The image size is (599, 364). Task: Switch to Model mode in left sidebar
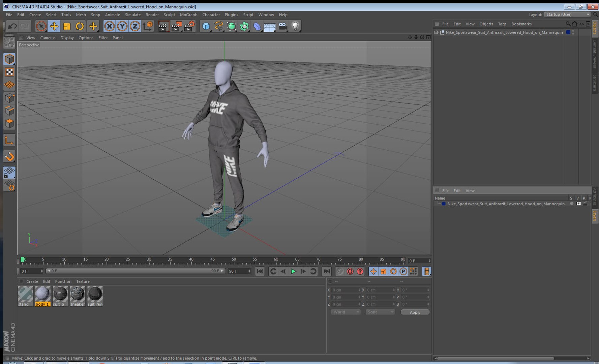coord(9,59)
